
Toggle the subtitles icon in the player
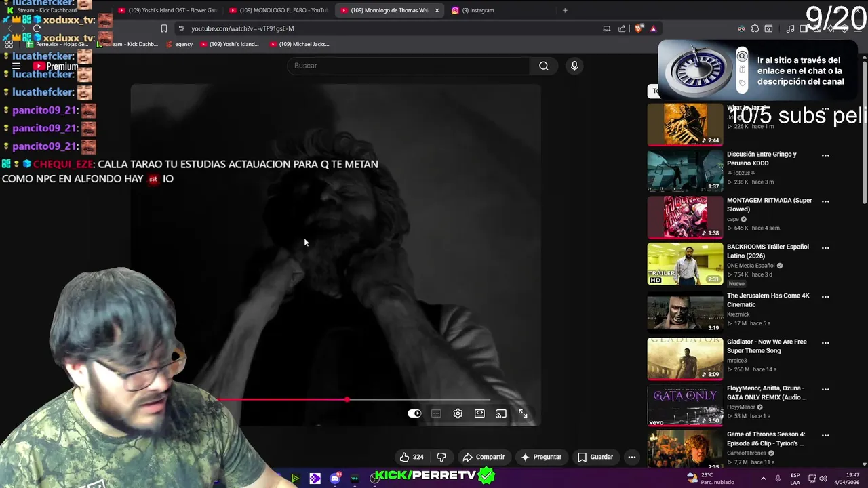[436, 413]
